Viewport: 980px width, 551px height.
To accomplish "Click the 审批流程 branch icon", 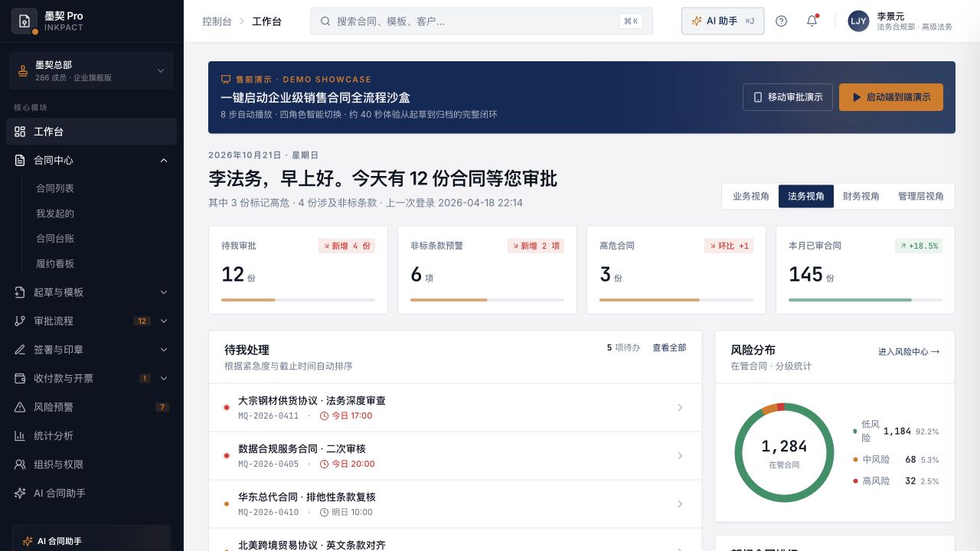I will point(20,321).
